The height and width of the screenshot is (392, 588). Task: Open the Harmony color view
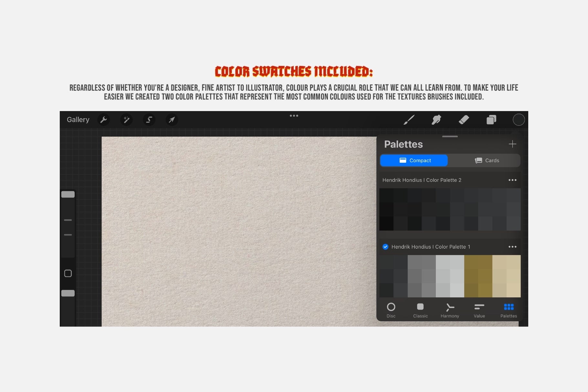click(x=450, y=309)
